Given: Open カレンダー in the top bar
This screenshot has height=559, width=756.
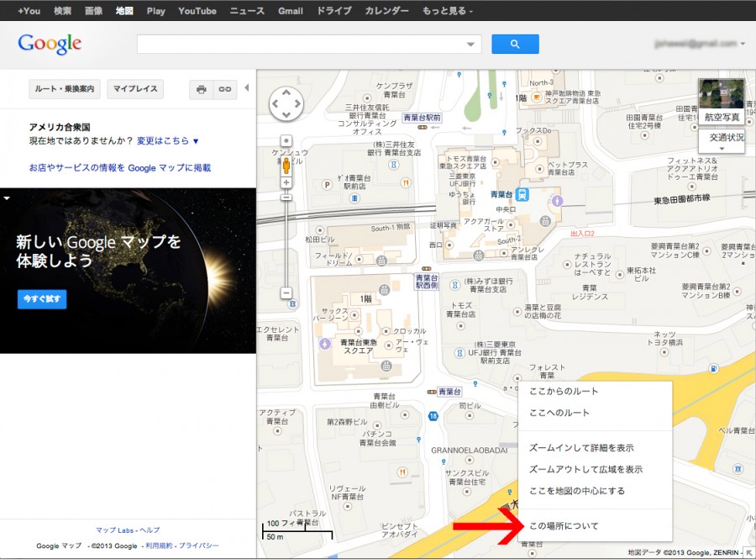Looking at the screenshot, I should pyautogui.click(x=386, y=11).
